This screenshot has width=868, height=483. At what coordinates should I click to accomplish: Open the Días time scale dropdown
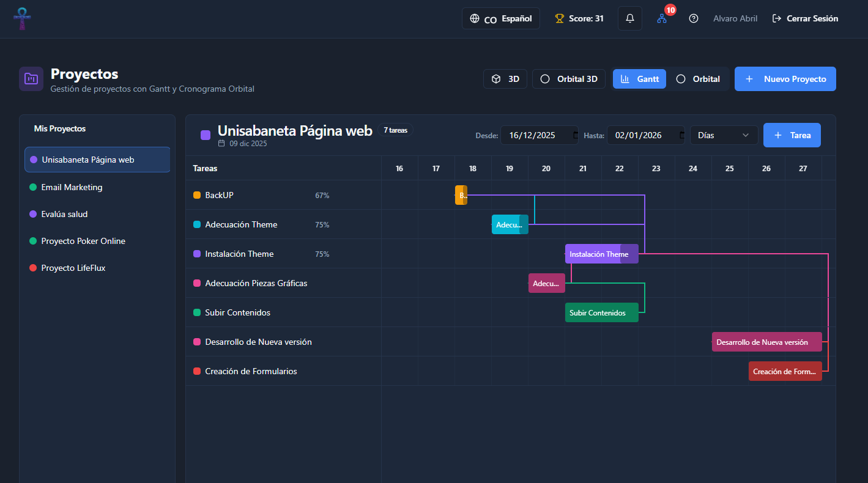point(724,135)
